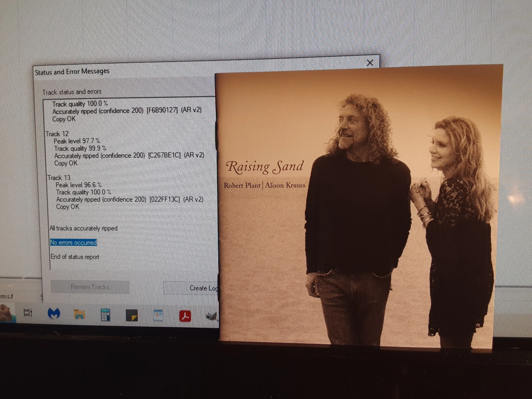Click the 'Track status and errors' label
The width and height of the screenshot is (532, 399).
click(x=72, y=92)
